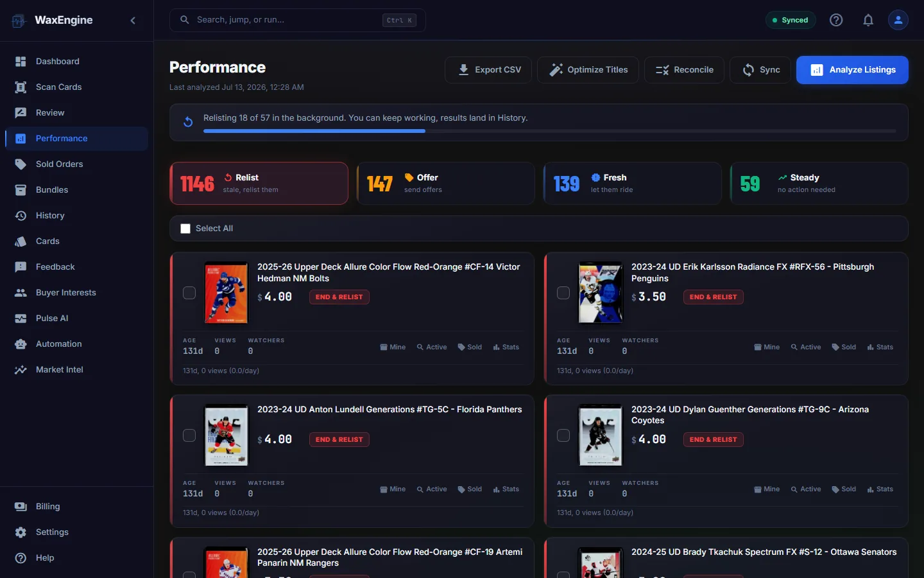Click Mine on Victor Hedman listing
Screen dimensions: 924x578
coord(393,347)
